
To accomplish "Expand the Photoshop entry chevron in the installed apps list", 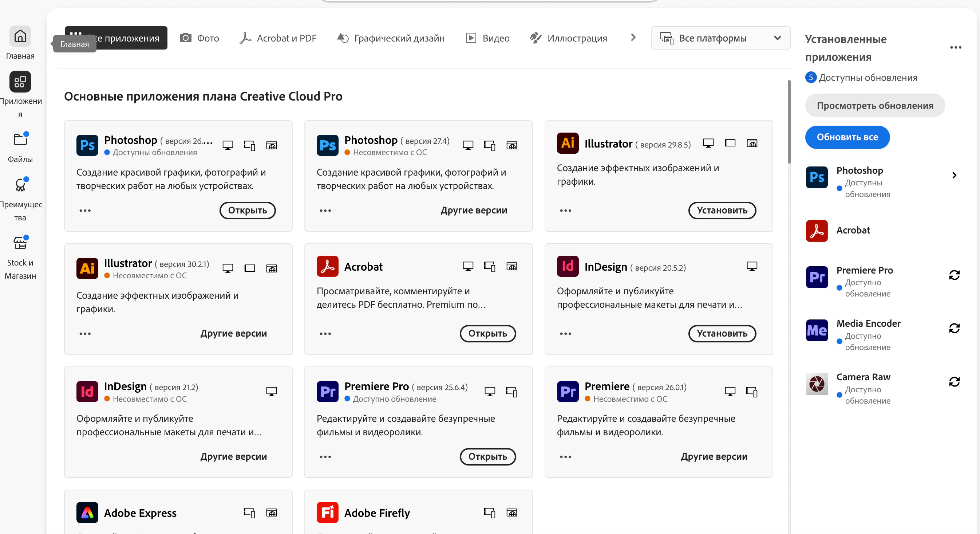I will pyautogui.click(x=954, y=176).
